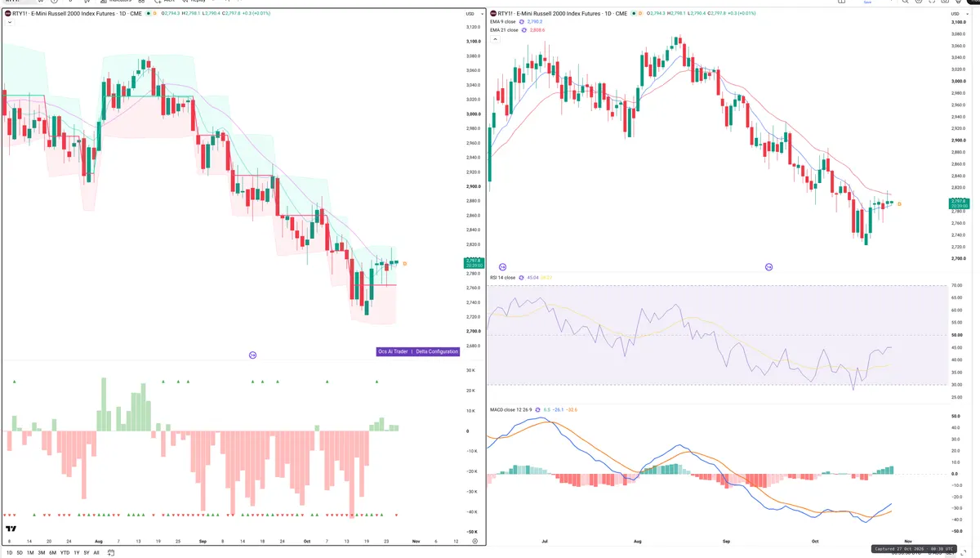Click the EMA 21 close settings icon

coord(523,30)
